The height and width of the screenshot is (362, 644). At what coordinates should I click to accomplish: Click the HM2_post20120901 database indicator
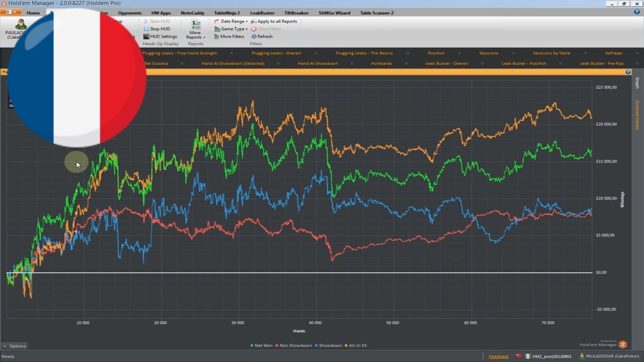(x=548, y=356)
